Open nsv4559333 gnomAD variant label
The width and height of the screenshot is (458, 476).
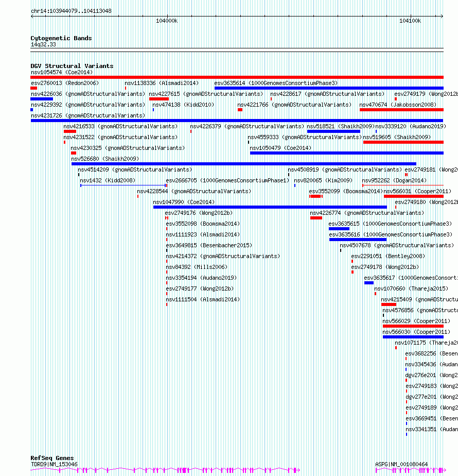pos(305,137)
